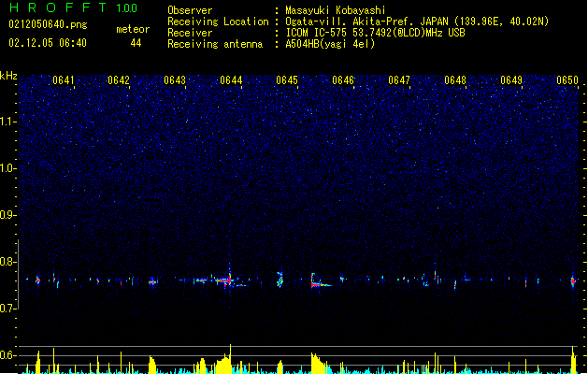588x374 pixels.
Task: Click the 1.0 kHz axis label
Action: [x=8, y=168]
